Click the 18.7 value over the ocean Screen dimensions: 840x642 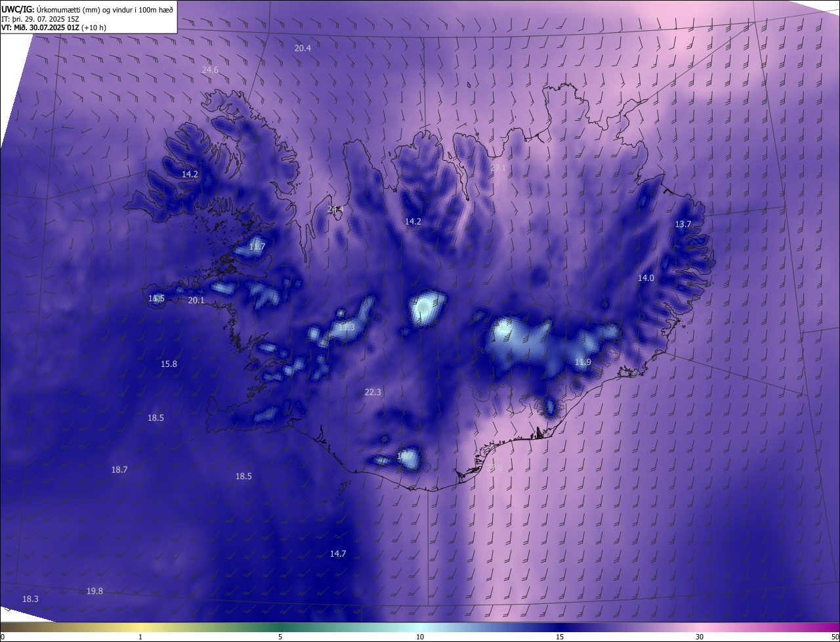(119, 469)
